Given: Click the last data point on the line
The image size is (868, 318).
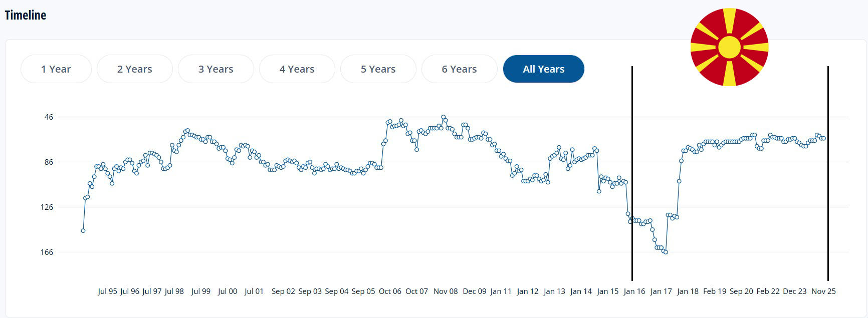Looking at the screenshot, I should pyautogui.click(x=823, y=138).
